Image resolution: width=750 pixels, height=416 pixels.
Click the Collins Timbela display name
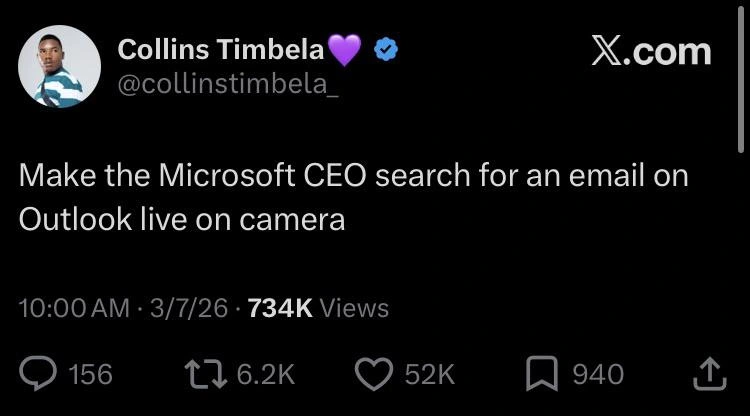(x=221, y=48)
